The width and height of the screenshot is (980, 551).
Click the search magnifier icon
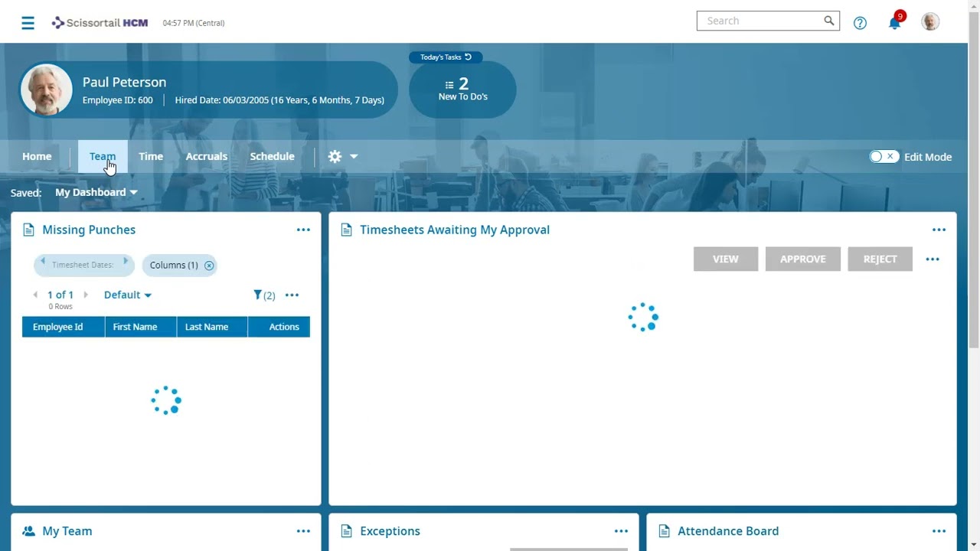coord(829,21)
